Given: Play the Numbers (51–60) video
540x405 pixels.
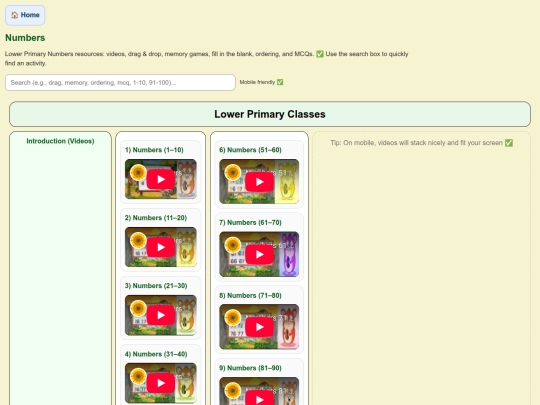Looking at the screenshot, I should click(x=260, y=182).
